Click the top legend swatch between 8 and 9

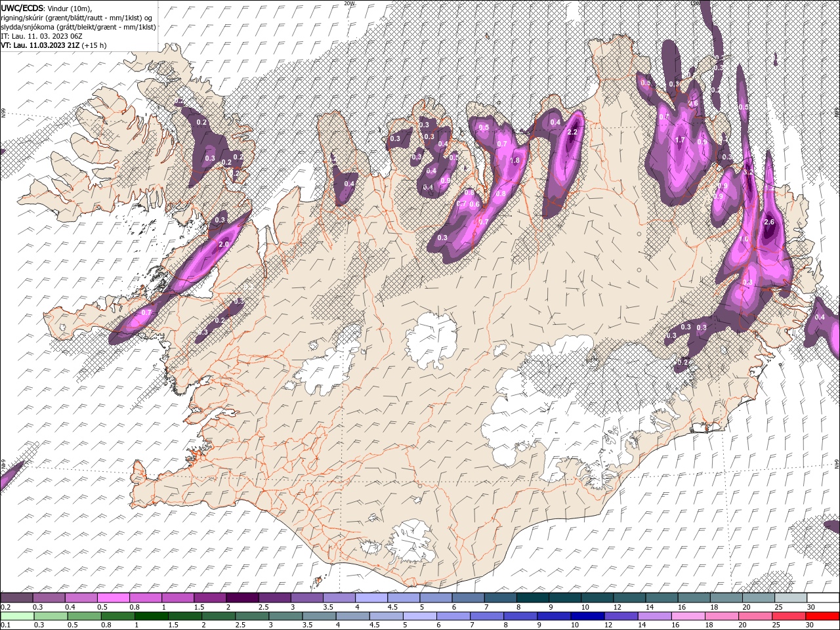click(x=532, y=598)
